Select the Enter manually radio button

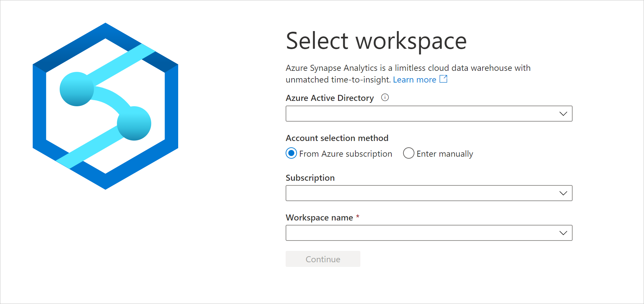coord(408,153)
